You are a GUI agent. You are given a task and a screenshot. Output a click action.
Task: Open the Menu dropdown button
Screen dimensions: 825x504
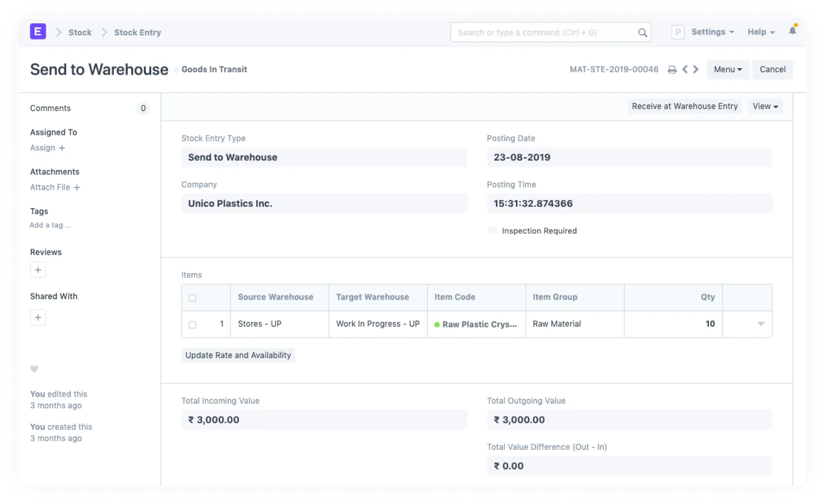pos(727,70)
